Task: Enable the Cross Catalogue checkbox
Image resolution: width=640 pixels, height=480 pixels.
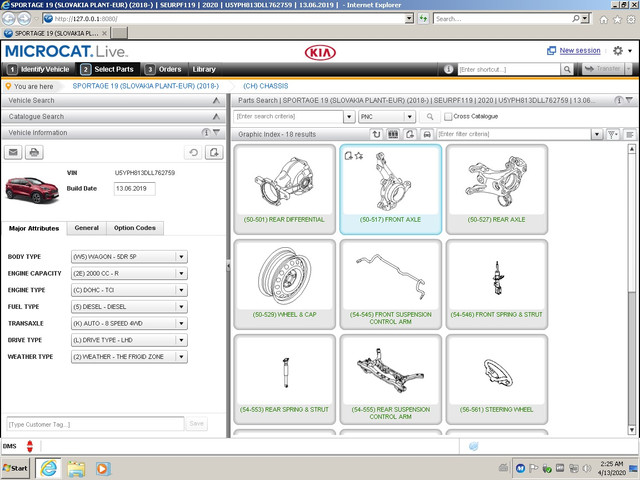Action: [x=448, y=117]
